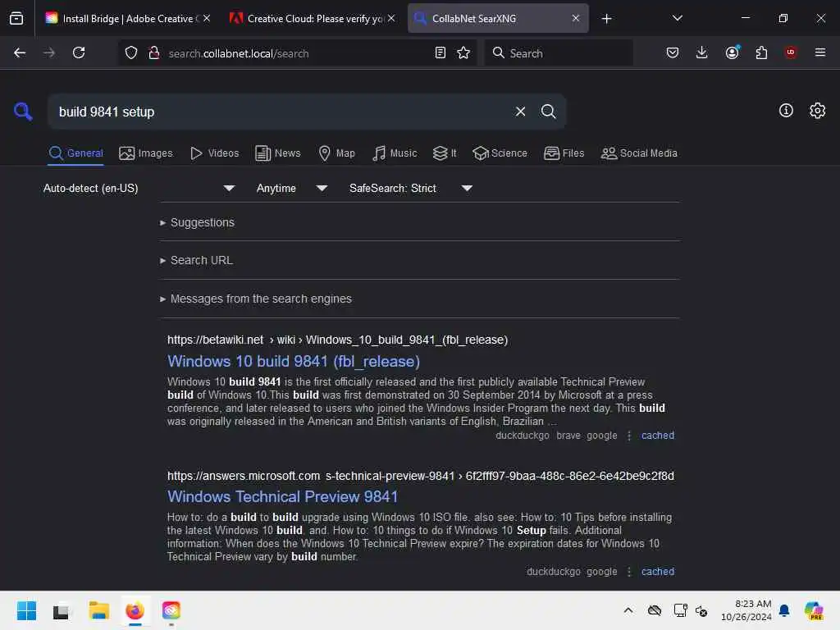
Task: Click the SearXNG magnifier logo
Action: (x=22, y=112)
